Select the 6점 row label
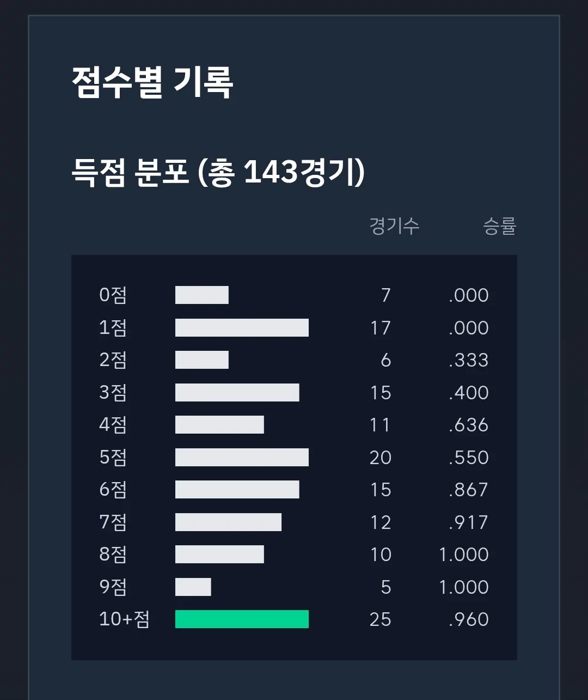The width and height of the screenshot is (588, 700). [x=113, y=490]
